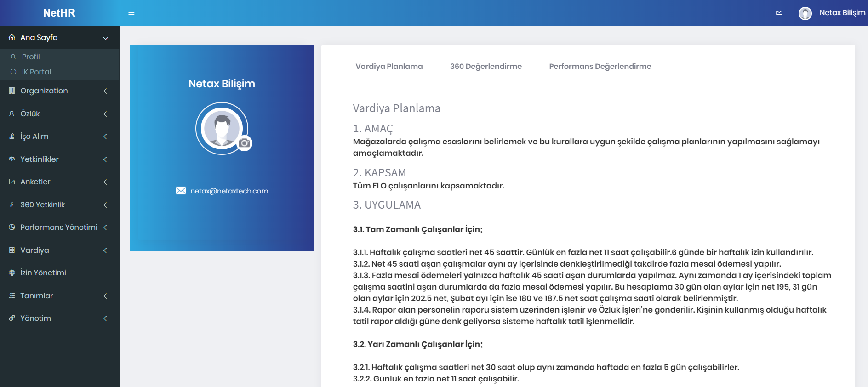Expand the Vardiya submenu arrow

[x=105, y=250]
